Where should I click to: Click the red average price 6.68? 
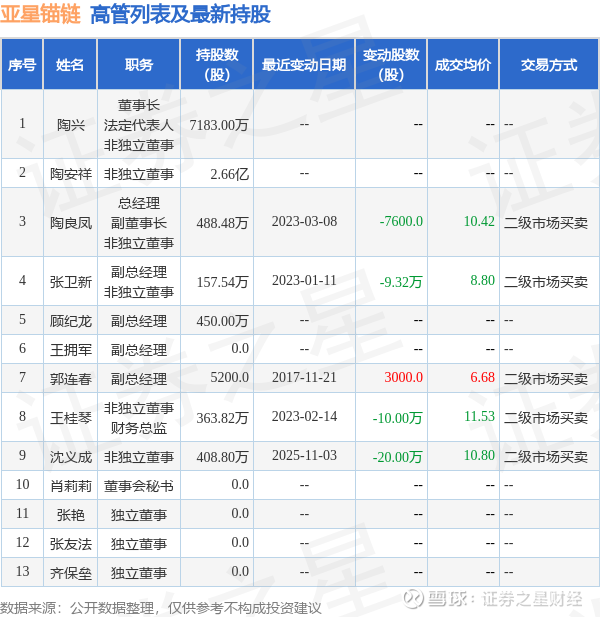tap(482, 377)
